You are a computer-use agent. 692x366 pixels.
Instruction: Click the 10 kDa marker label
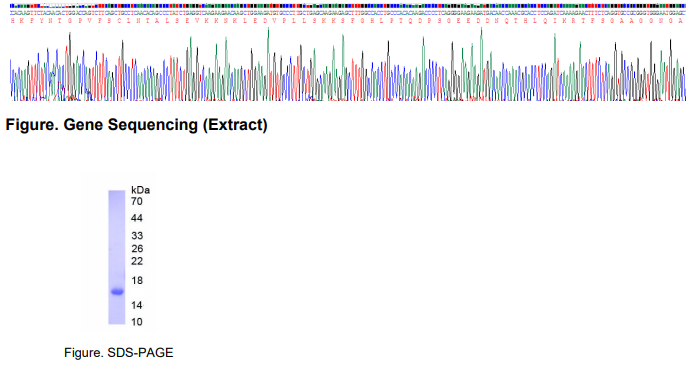point(137,322)
